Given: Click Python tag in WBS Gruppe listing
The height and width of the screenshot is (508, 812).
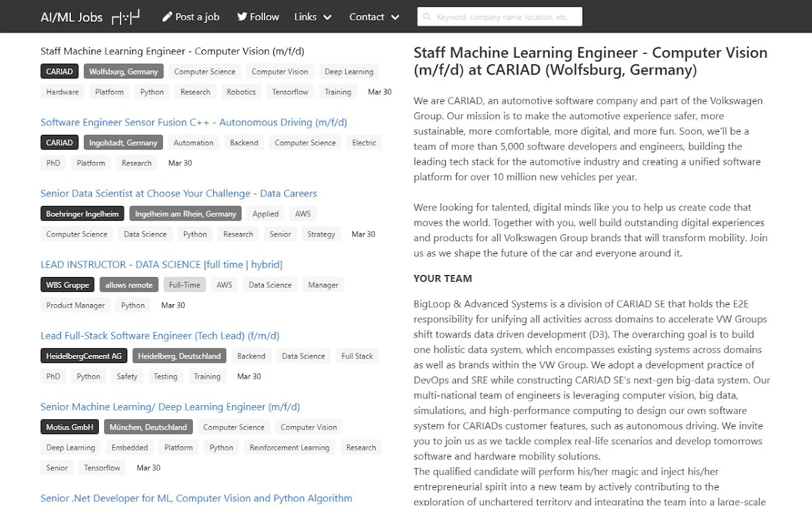Looking at the screenshot, I should point(133,305).
